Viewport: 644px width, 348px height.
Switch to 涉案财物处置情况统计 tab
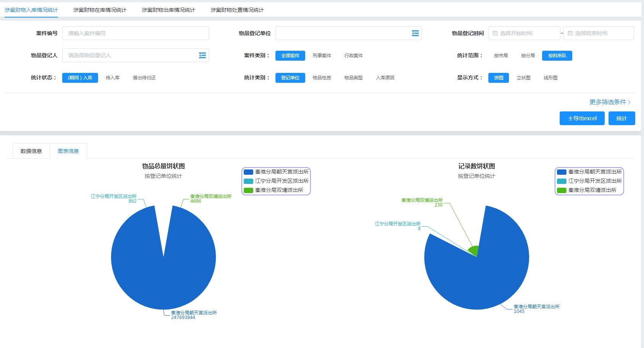coord(237,10)
